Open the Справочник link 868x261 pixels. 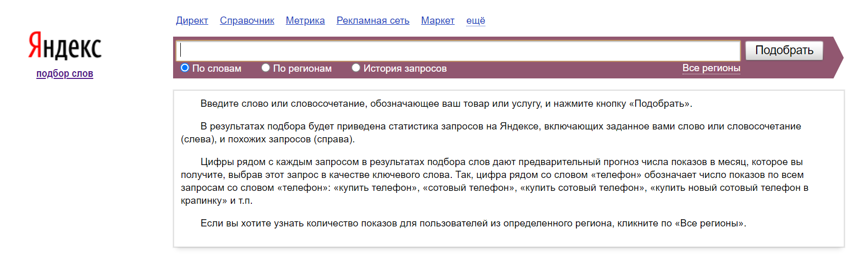pos(247,21)
